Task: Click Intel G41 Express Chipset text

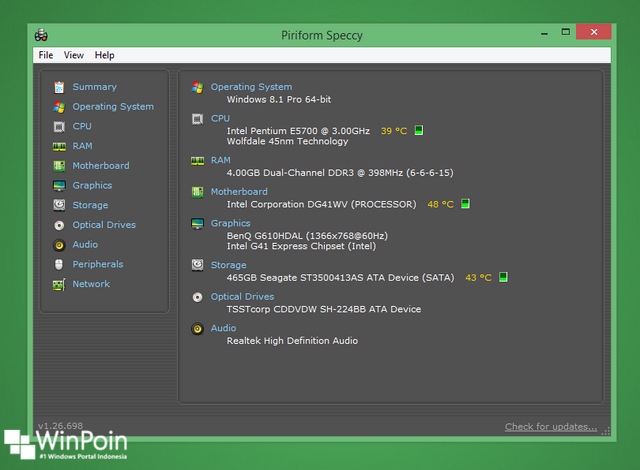Action: point(301,246)
